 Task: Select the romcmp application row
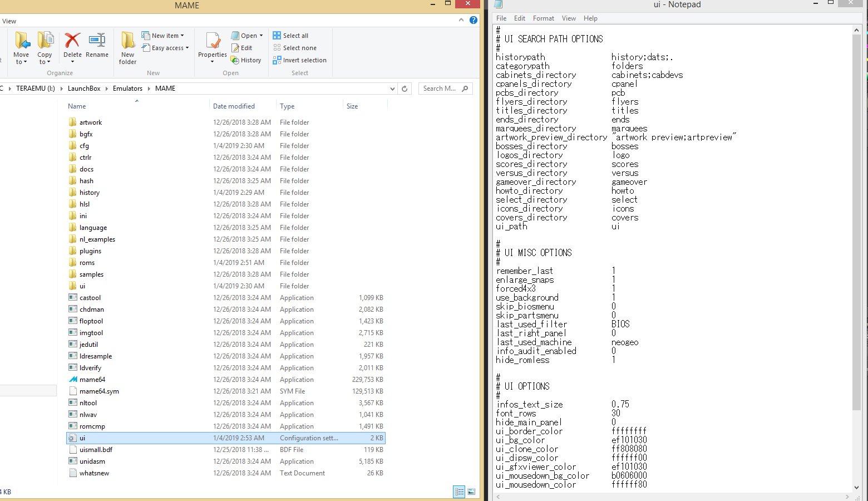(x=225, y=426)
